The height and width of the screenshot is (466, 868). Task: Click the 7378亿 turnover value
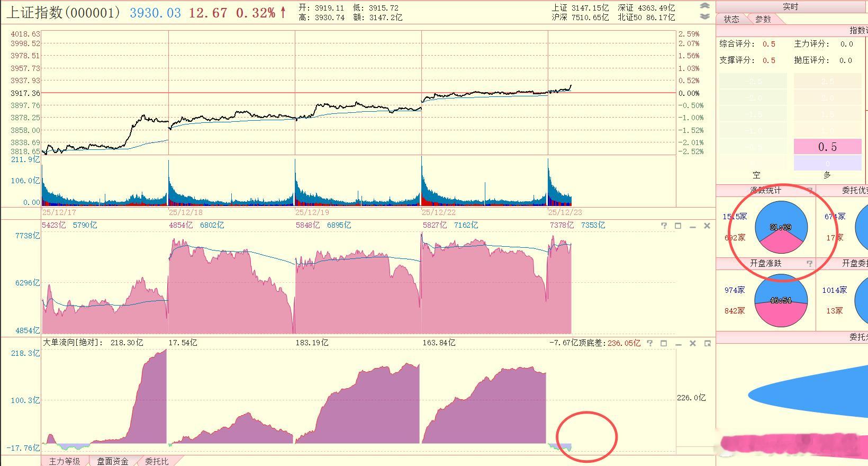pyautogui.click(x=562, y=225)
